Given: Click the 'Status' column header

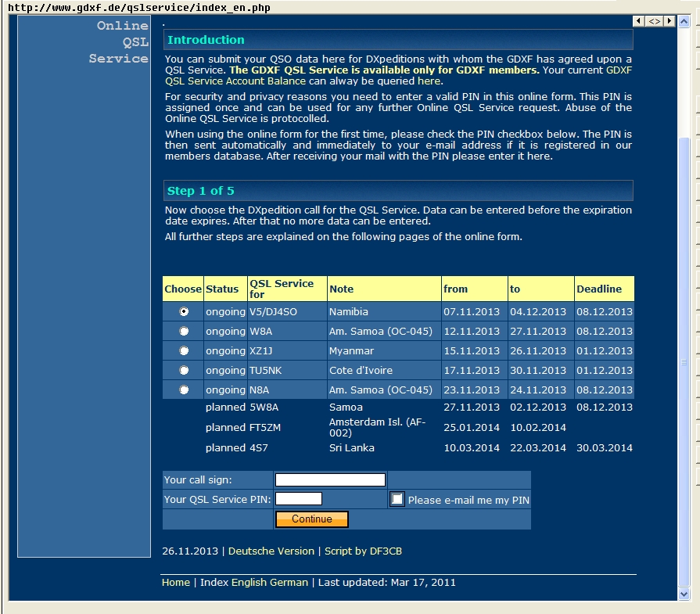Looking at the screenshot, I should [x=225, y=289].
